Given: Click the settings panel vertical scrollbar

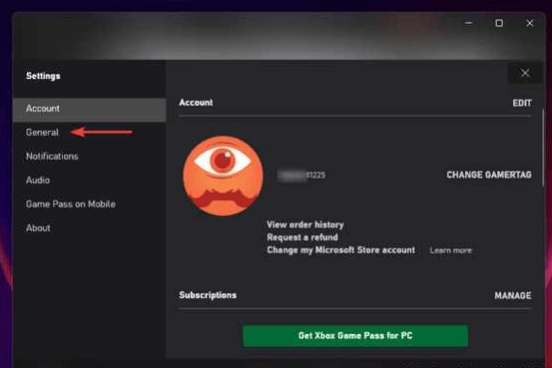Looking at the screenshot, I should [x=543, y=148].
